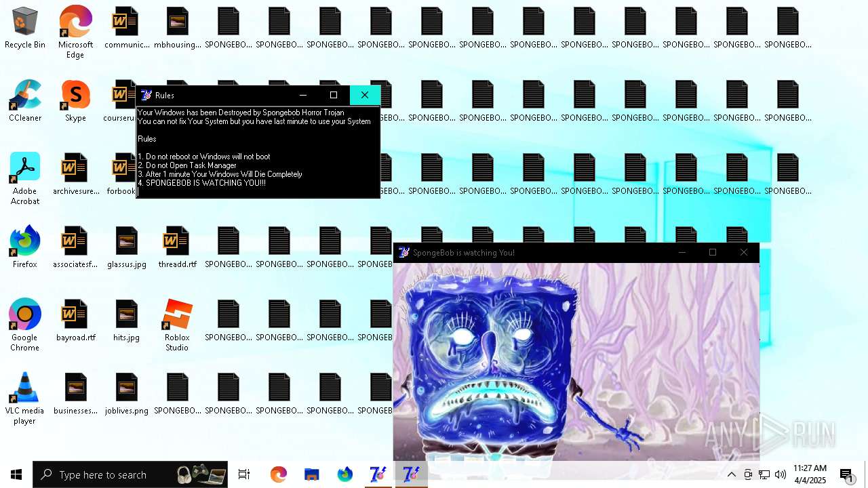
Task: Open the Skype desktop shortcut
Action: pos(75,101)
